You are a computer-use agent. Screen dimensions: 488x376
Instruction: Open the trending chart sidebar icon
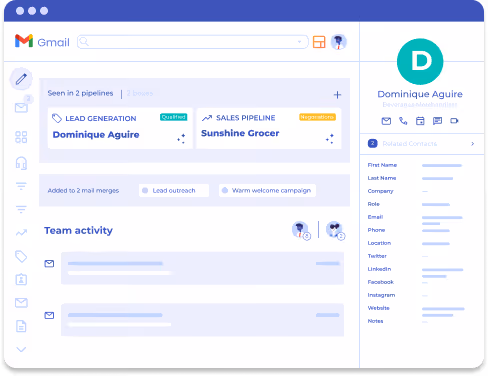[21, 232]
